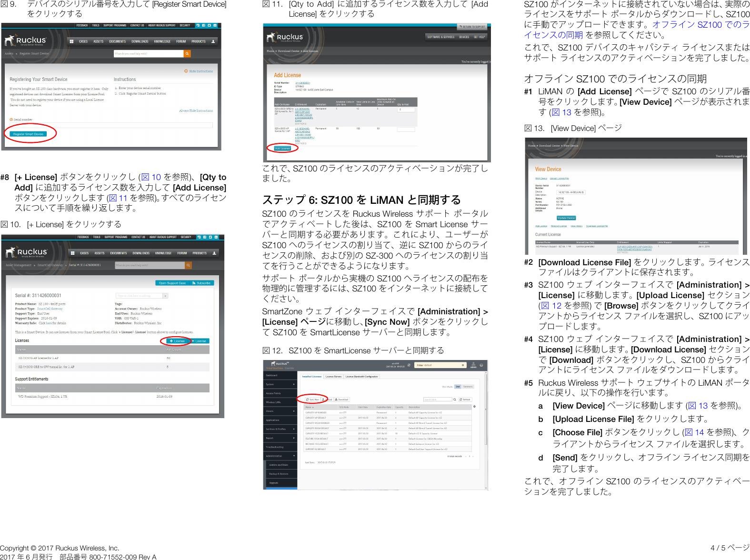750x560 pixels.
Task: Click the + License button in Figure 10
Action: 177,341
